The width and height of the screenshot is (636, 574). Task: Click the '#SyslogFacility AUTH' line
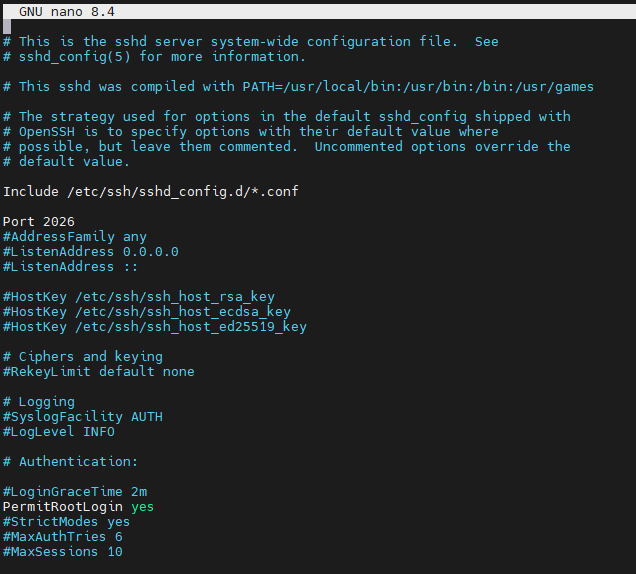[83, 417]
